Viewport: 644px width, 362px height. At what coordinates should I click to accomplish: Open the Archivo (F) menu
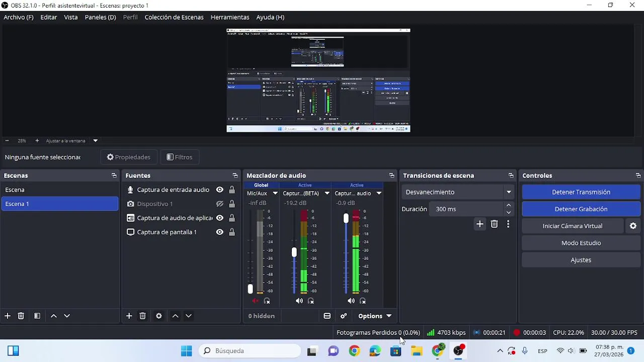tap(19, 17)
